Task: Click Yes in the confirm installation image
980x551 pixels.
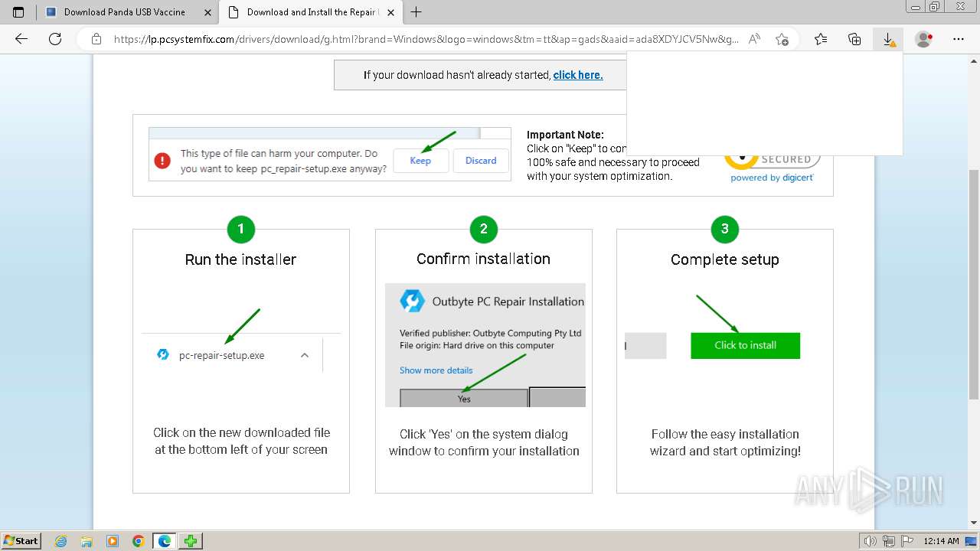Action: tap(464, 399)
